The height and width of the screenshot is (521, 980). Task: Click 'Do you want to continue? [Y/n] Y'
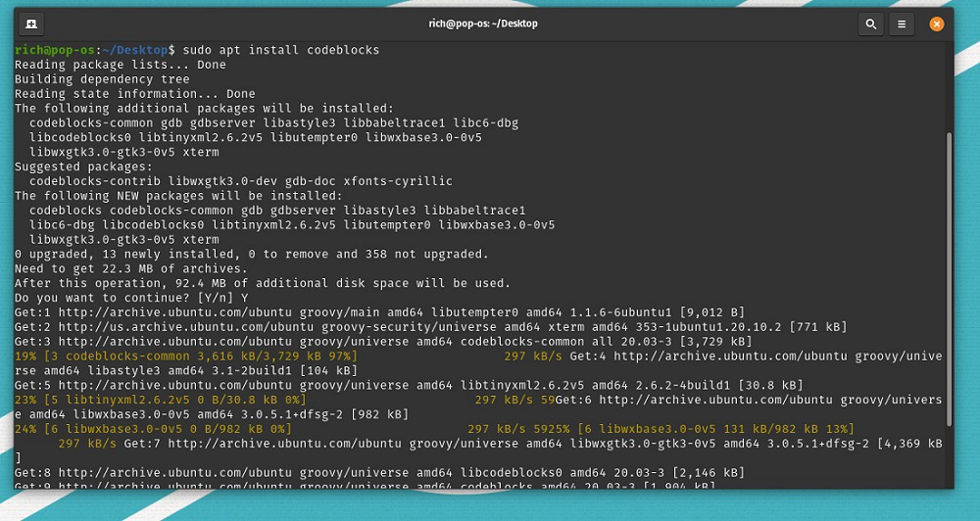pos(131,298)
